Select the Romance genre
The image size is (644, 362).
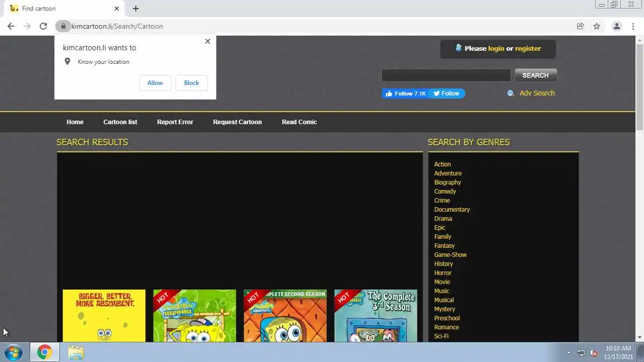click(446, 327)
